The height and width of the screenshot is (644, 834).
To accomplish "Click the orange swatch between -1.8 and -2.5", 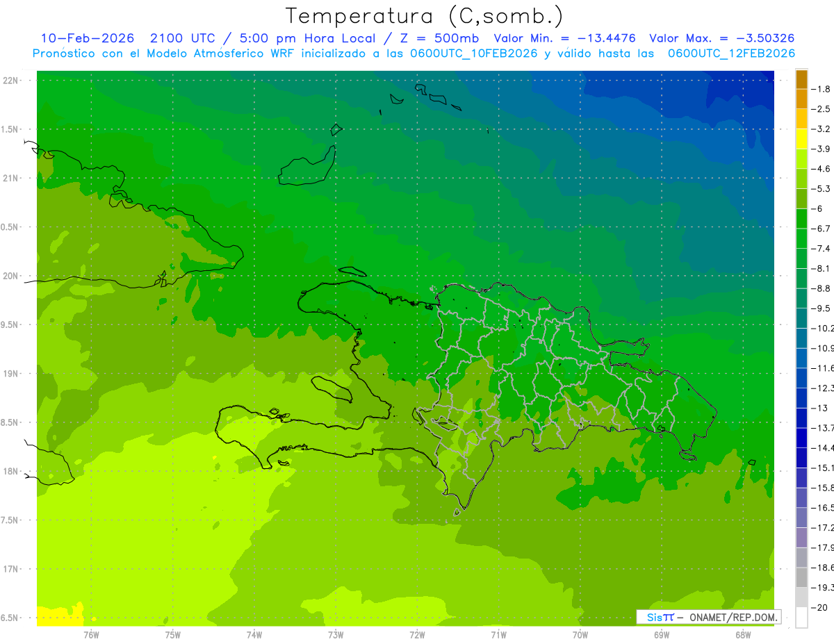I will click(x=801, y=99).
